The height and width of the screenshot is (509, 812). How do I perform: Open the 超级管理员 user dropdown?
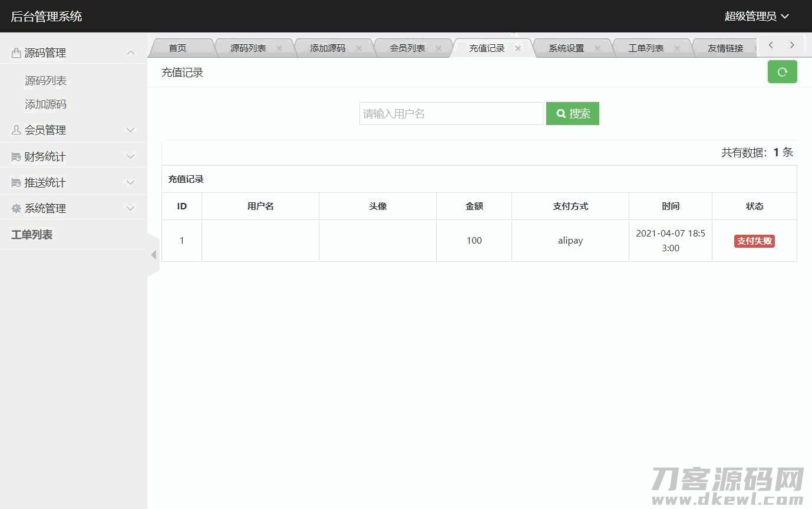tap(756, 17)
